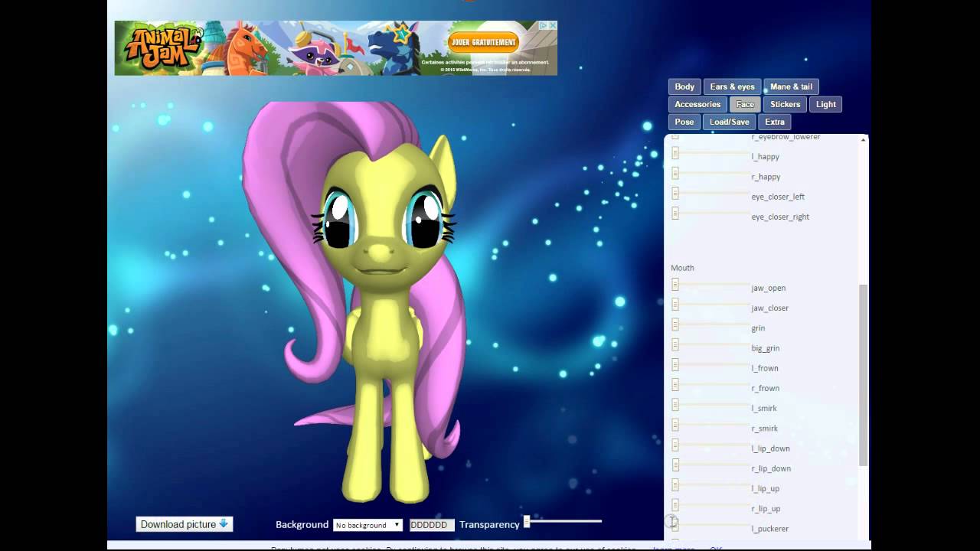
Task: Select the Extra tab
Action: pyautogui.click(x=774, y=122)
